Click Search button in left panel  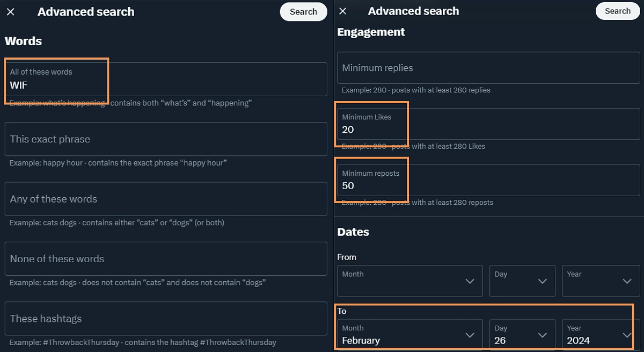click(x=303, y=12)
